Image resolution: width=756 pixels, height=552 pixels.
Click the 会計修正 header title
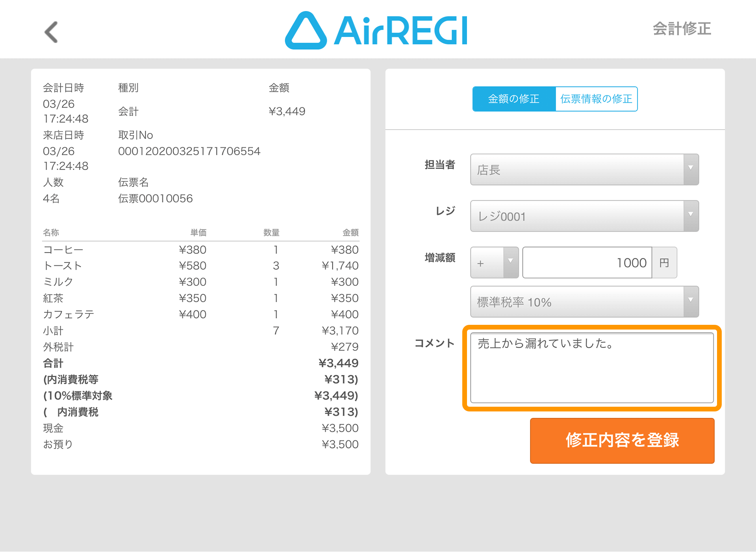coord(682,29)
